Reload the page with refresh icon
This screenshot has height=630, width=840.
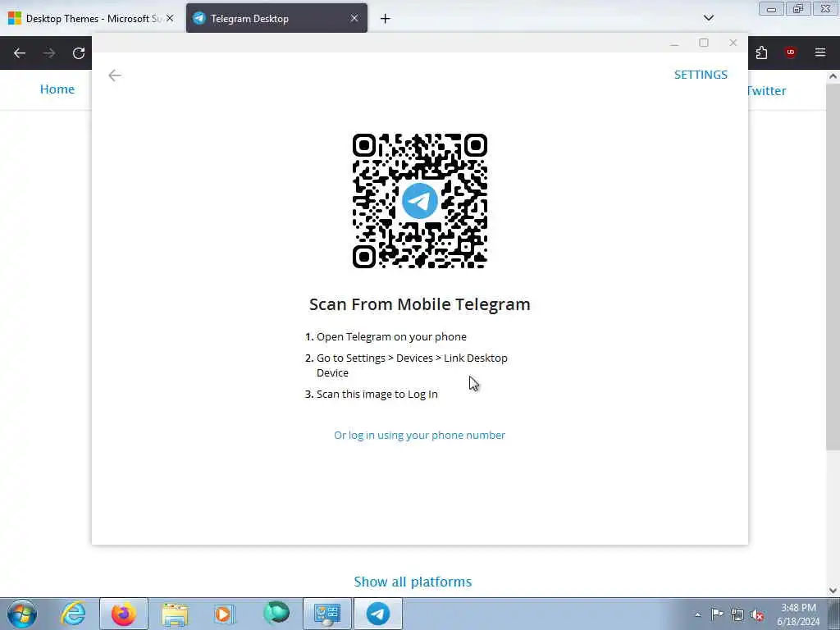(x=79, y=53)
